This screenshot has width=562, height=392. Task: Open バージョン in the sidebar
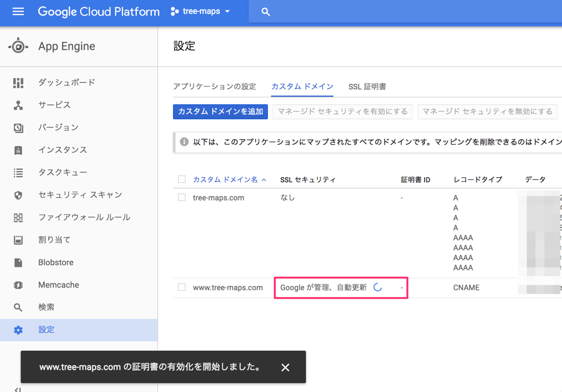[59, 127]
